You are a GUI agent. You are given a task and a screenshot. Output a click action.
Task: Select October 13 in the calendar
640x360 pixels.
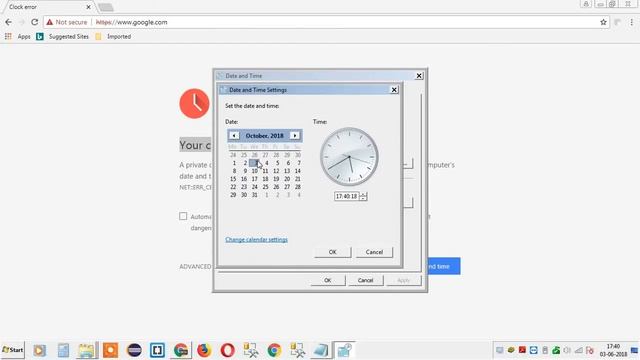click(287, 171)
